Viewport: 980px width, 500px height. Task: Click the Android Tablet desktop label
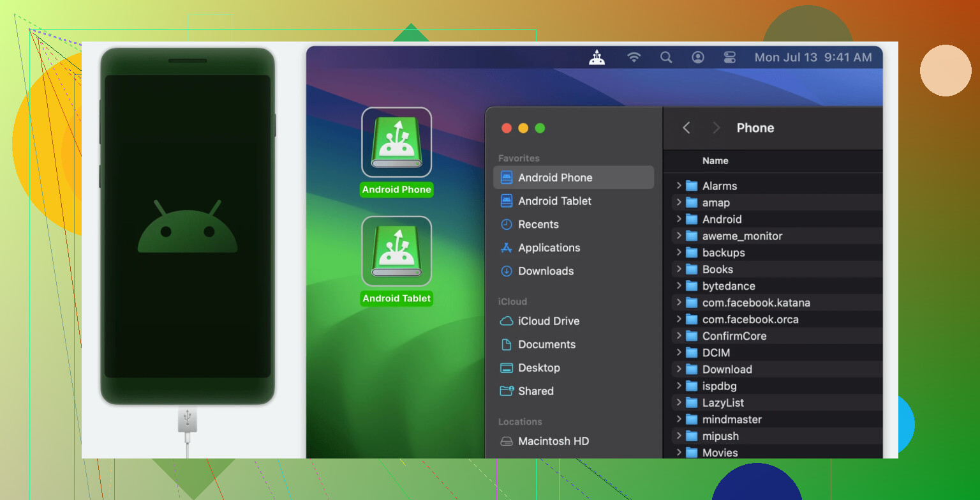point(396,299)
